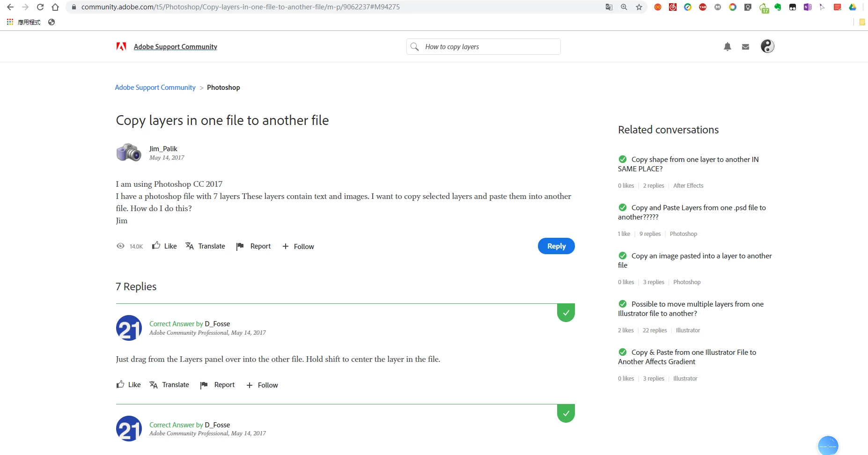Open Jim_Palik's profile name
The height and width of the screenshot is (455, 868).
tap(163, 149)
